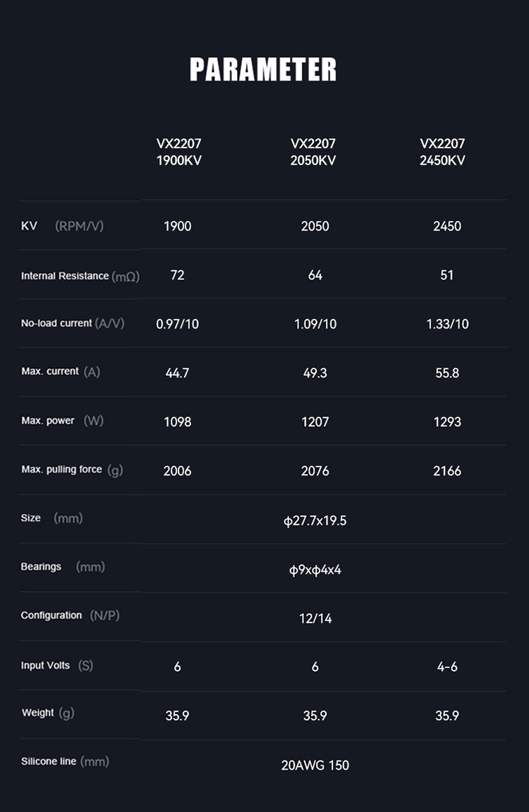This screenshot has height=812, width=529.
Task: Click the Max. power row label
Action: pos(62,421)
